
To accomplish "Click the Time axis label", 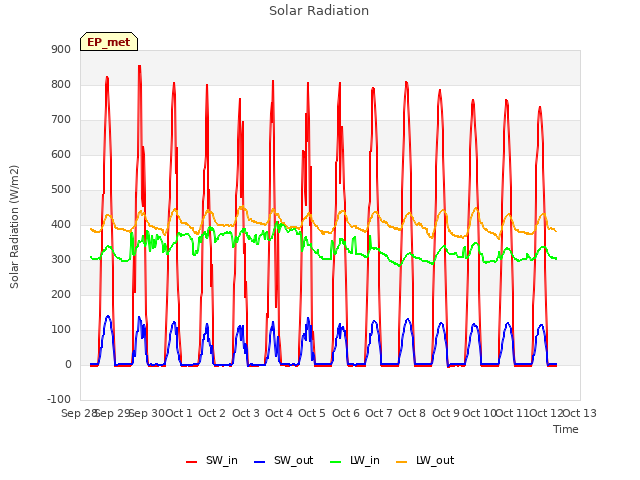I will [x=566, y=429].
